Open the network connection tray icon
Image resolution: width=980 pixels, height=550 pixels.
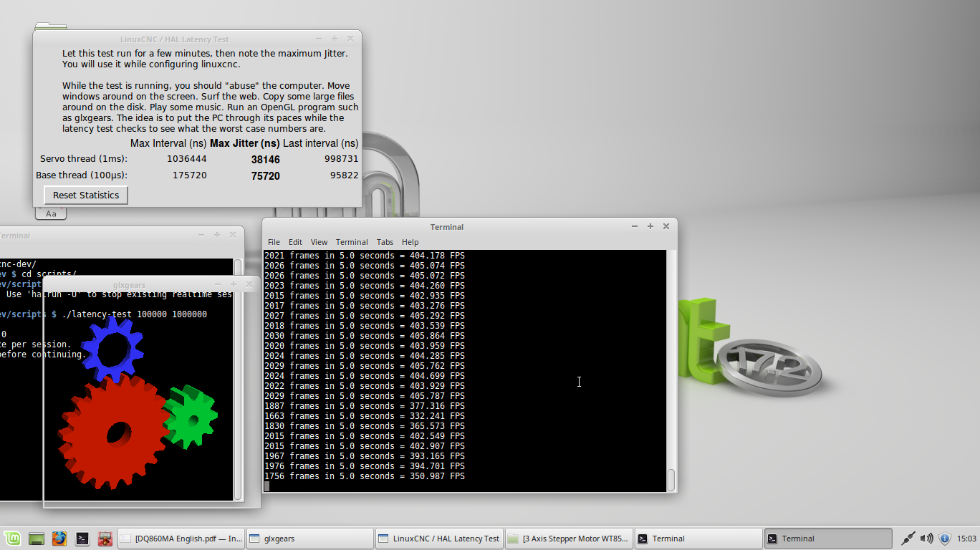click(908, 539)
